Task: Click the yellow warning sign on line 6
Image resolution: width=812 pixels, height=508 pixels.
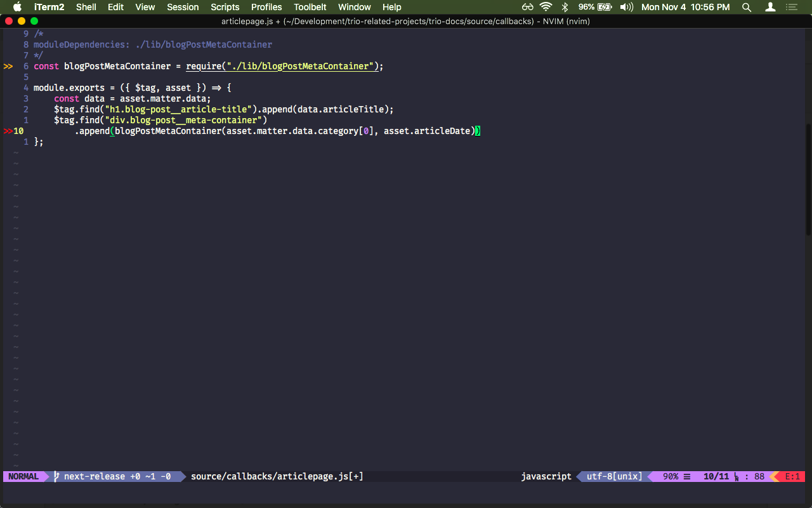Action: [8, 66]
